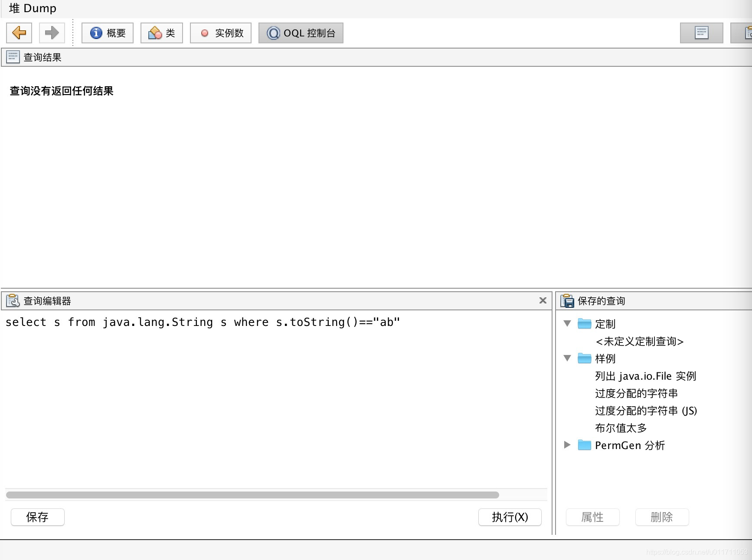Screen dimensions: 752x560
Task: Collapse the 定制 folder triangle
Action: 567,323
